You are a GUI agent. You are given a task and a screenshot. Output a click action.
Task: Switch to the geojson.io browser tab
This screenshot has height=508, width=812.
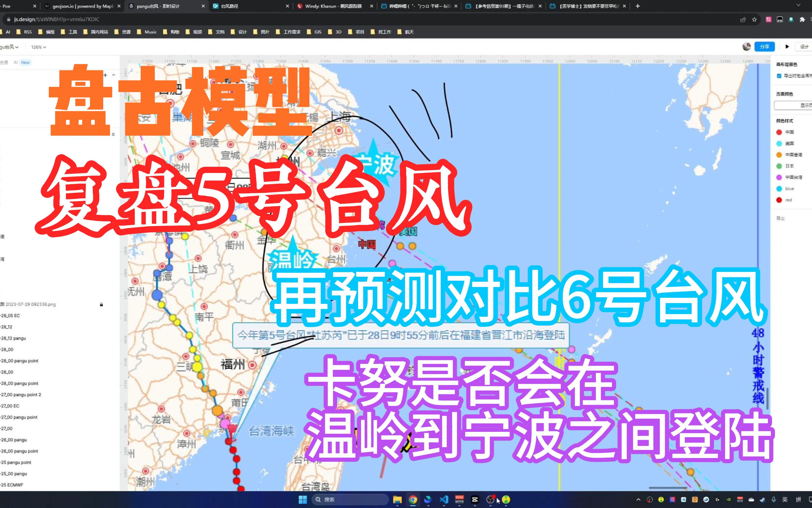pyautogui.click(x=82, y=6)
